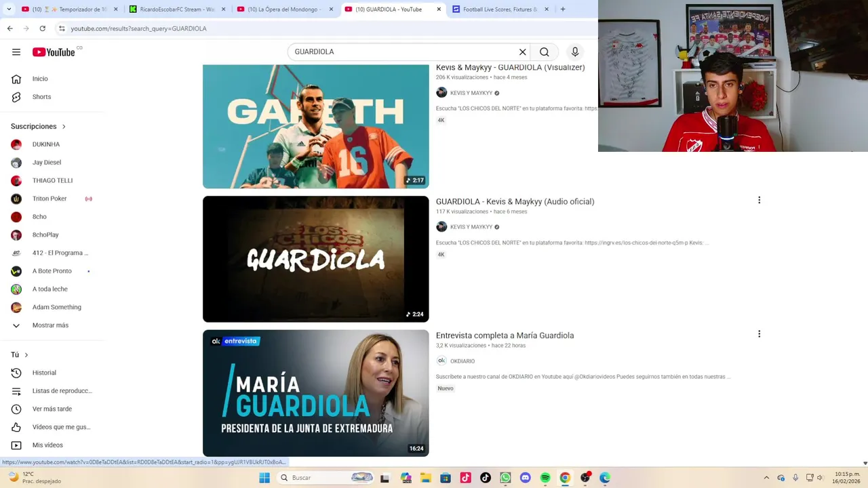Screen dimensions: 868x488
Task: Close the Temporizador tab
Action: [116, 9]
